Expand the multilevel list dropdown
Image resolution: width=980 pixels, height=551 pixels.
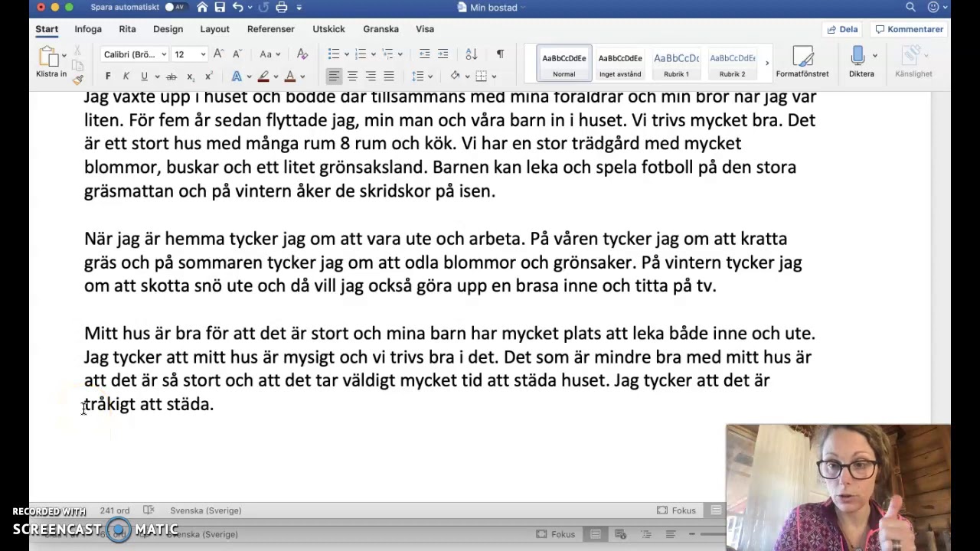[x=400, y=54]
